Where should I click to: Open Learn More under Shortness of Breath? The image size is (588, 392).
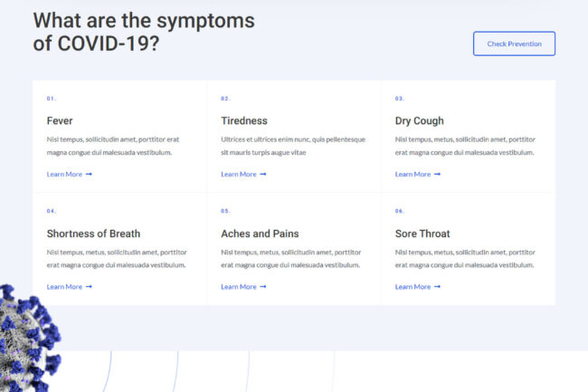point(69,287)
